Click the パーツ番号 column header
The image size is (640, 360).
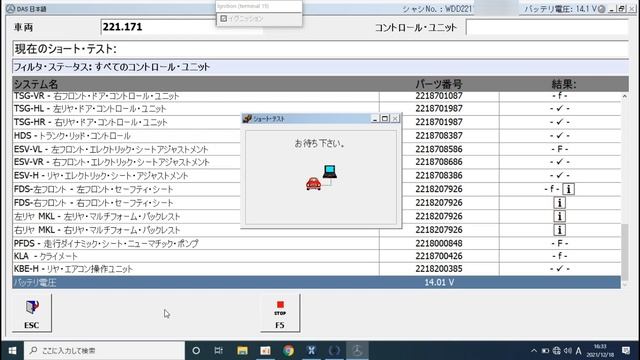439,84
